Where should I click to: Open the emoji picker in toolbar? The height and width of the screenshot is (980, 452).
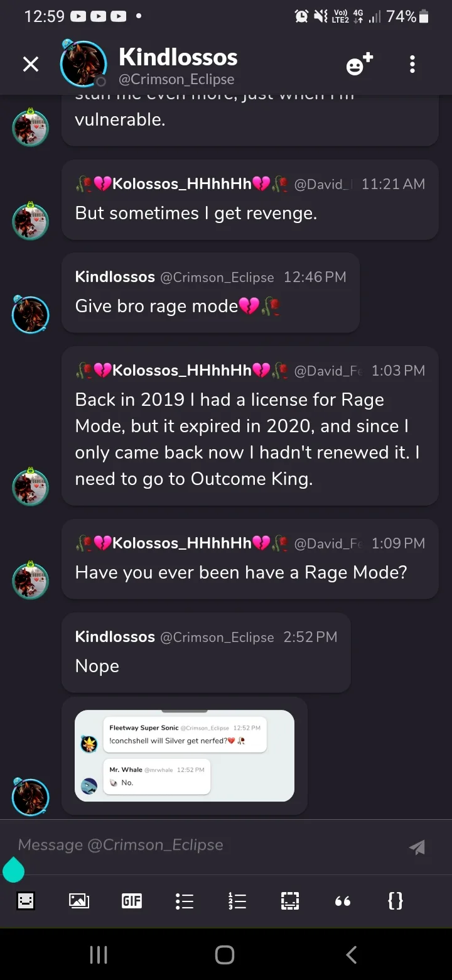(x=25, y=901)
